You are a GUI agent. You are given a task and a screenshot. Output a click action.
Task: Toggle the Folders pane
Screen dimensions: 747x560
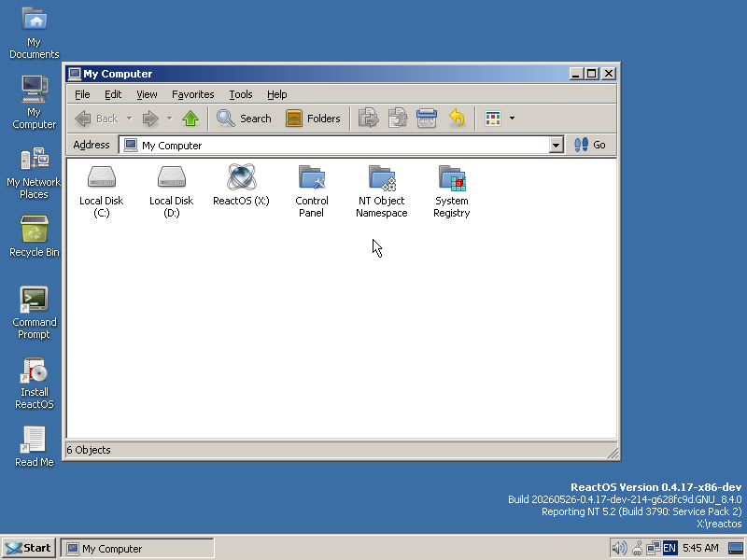[313, 119]
